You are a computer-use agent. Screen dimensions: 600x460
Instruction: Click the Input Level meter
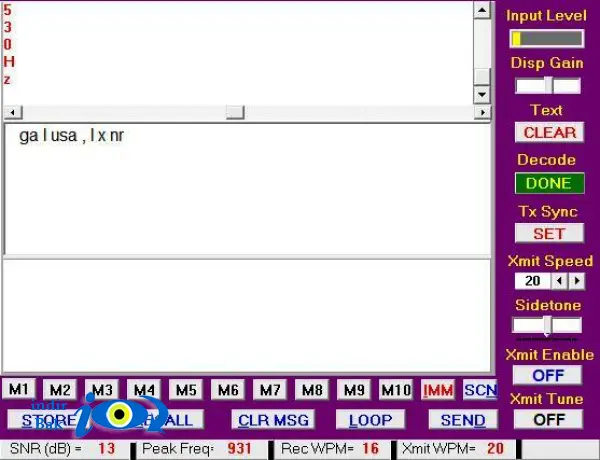[547, 39]
